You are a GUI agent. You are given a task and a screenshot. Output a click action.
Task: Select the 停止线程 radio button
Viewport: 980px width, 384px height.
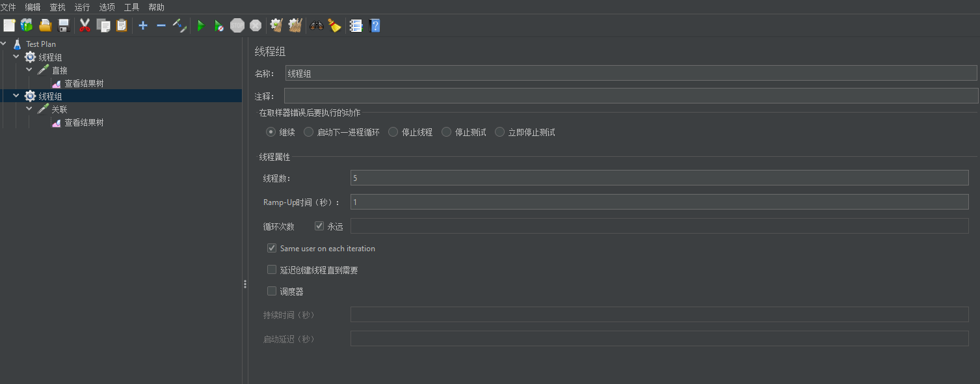(x=393, y=132)
